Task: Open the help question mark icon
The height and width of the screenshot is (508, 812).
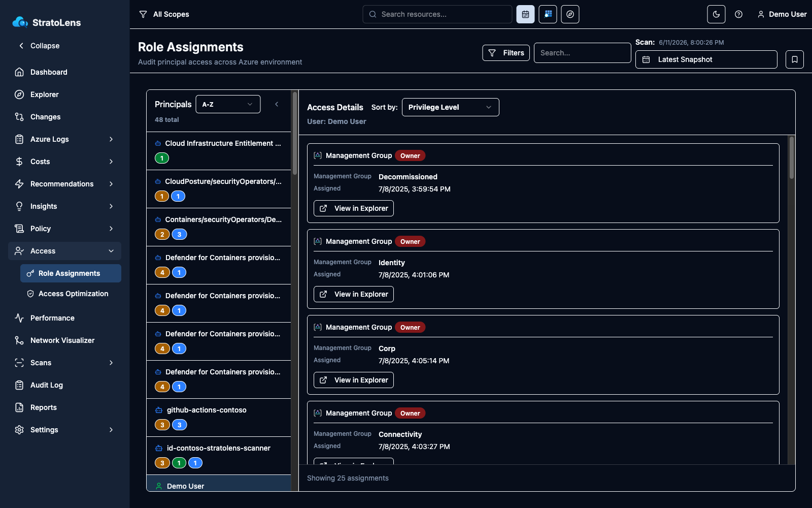Action: tap(738, 14)
